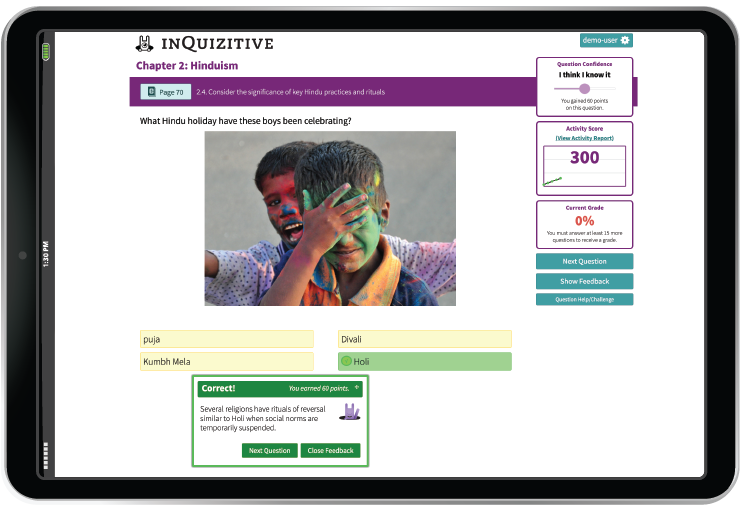Click the book icon on Page 70 button
742x509 pixels.
pyautogui.click(x=151, y=91)
